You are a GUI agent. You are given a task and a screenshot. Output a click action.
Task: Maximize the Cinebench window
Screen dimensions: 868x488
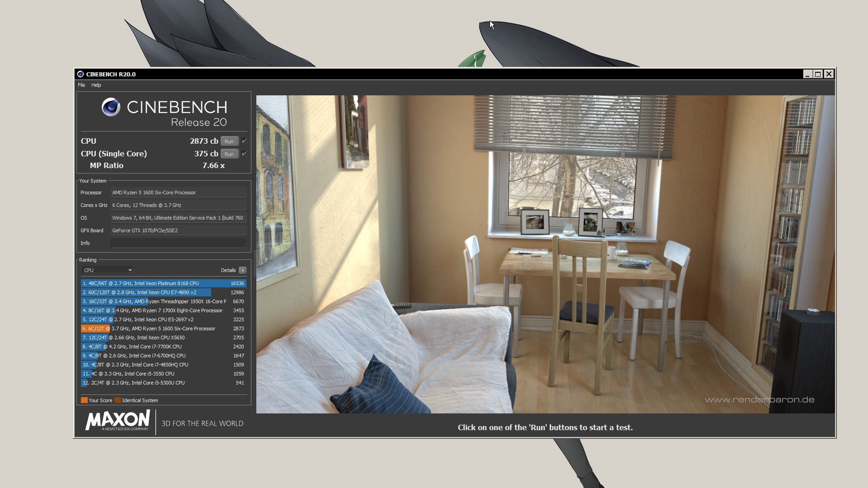(818, 74)
